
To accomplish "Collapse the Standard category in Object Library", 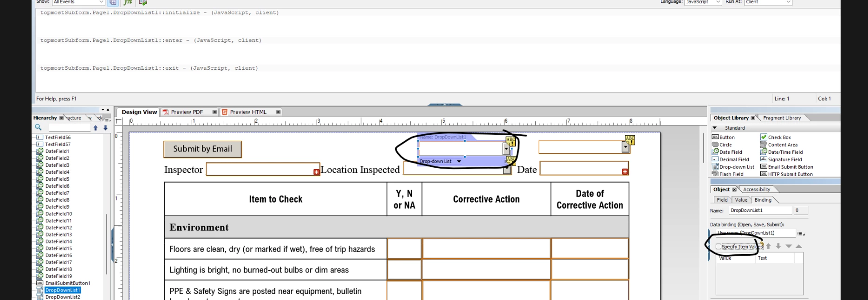I will 715,128.
